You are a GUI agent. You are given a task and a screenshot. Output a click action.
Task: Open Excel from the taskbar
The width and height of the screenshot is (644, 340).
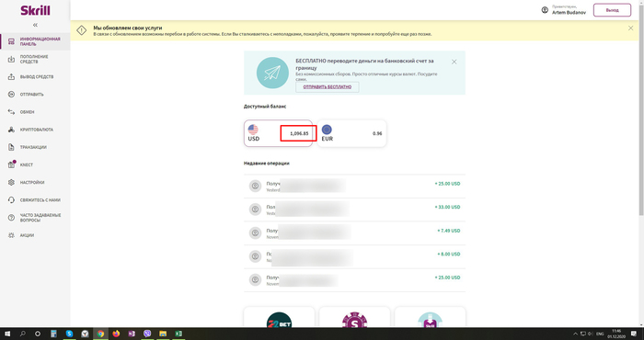[178, 334]
